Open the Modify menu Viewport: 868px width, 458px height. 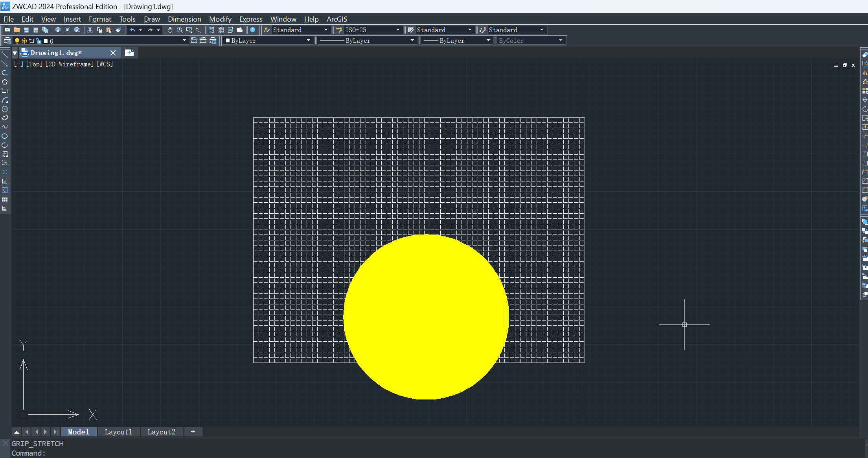(x=220, y=19)
